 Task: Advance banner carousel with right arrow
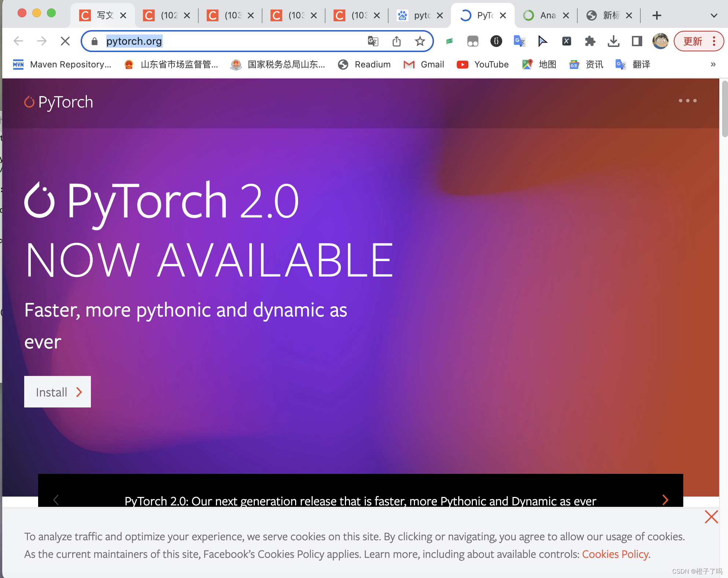[x=665, y=500]
